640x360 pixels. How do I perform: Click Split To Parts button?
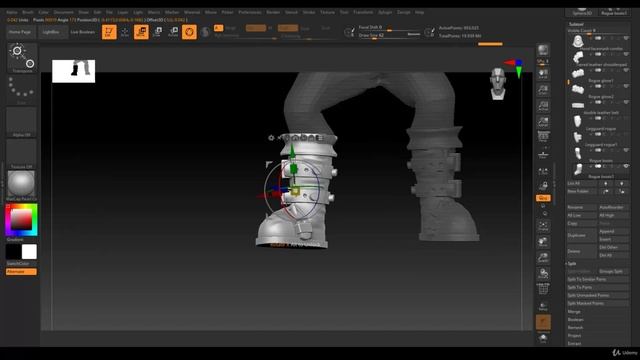(598, 287)
